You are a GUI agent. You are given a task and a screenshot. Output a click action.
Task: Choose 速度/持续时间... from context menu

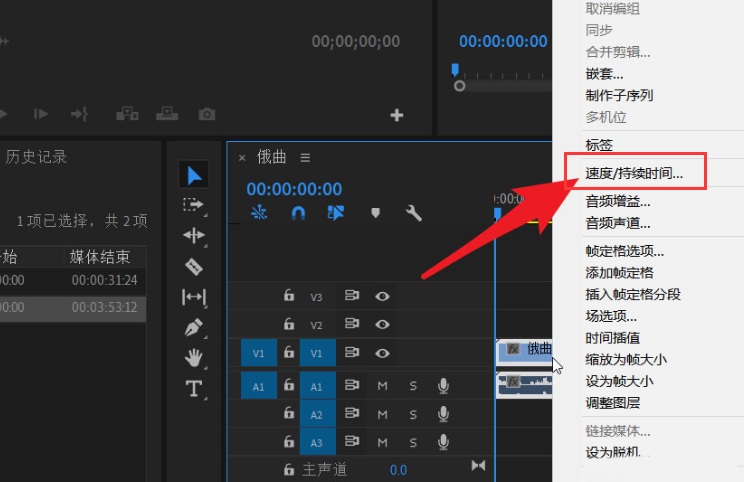coord(634,172)
